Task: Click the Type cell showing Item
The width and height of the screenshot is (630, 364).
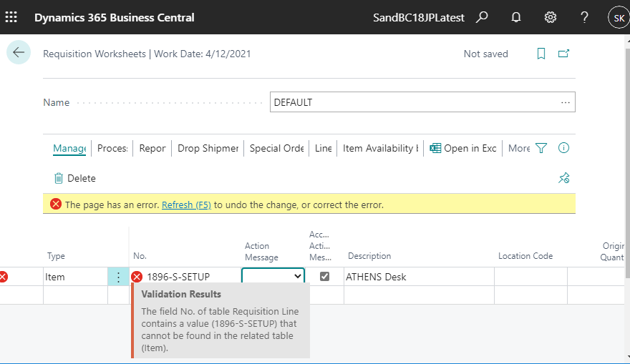Action: click(75, 277)
